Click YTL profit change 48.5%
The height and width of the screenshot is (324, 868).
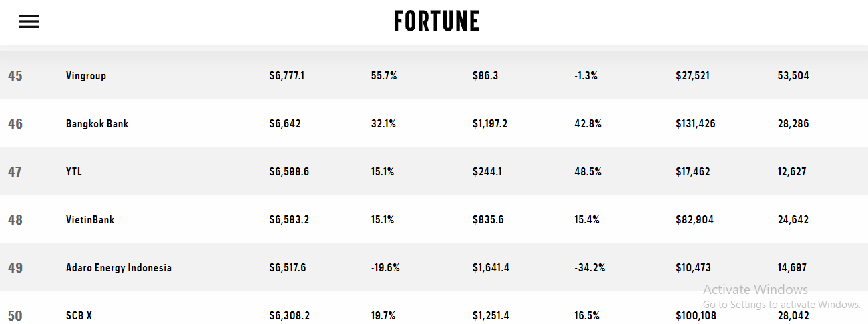point(588,172)
